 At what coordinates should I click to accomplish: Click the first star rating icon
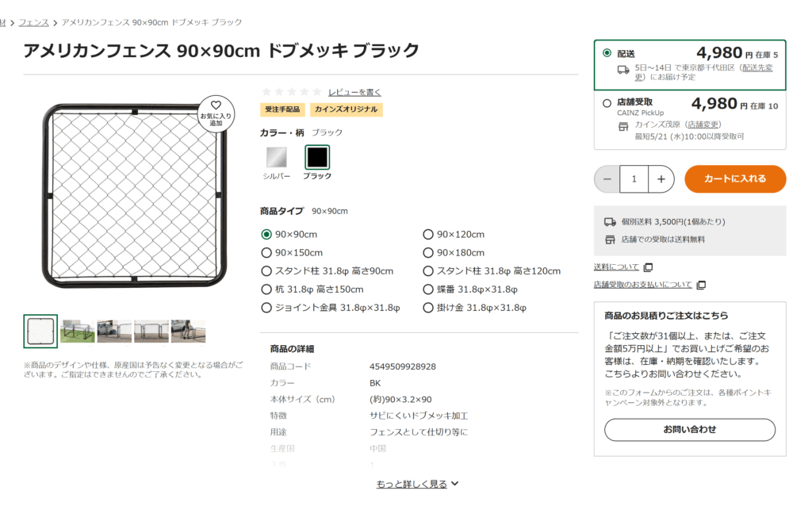click(266, 92)
